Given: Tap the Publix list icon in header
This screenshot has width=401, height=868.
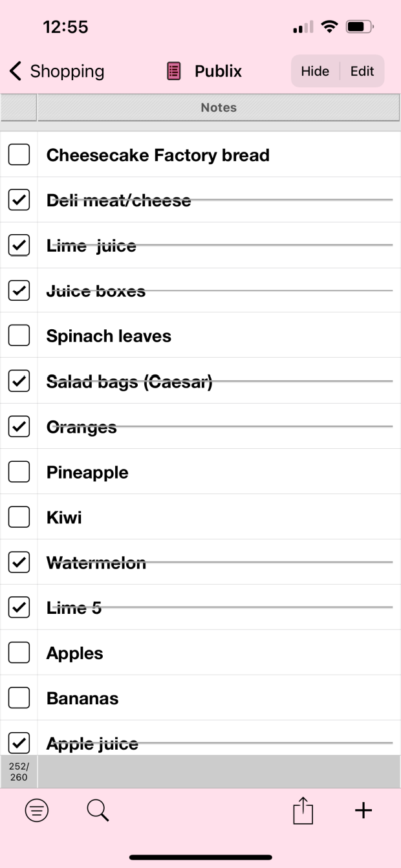Looking at the screenshot, I should (x=174, y=71).
